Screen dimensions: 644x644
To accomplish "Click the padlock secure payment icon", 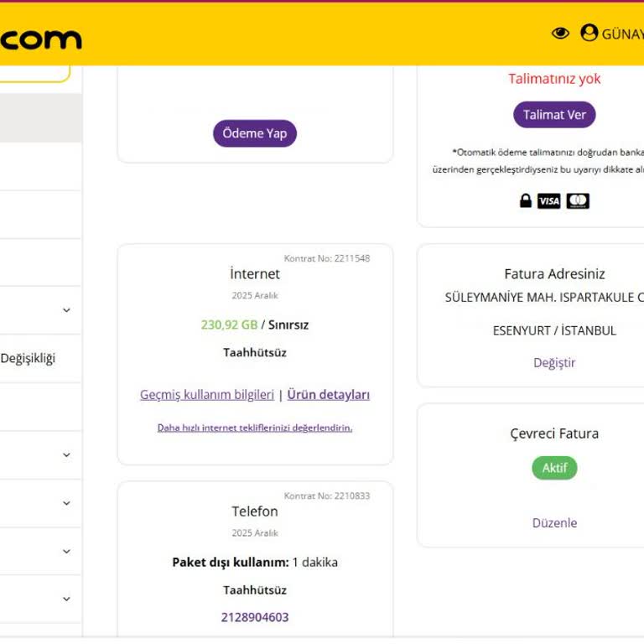I will coord(526,201).
